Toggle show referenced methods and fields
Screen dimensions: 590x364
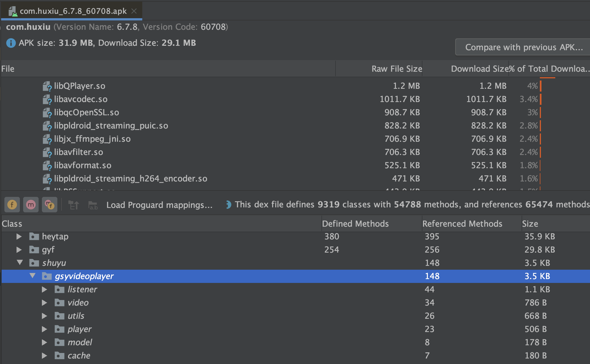pos(50,205)
